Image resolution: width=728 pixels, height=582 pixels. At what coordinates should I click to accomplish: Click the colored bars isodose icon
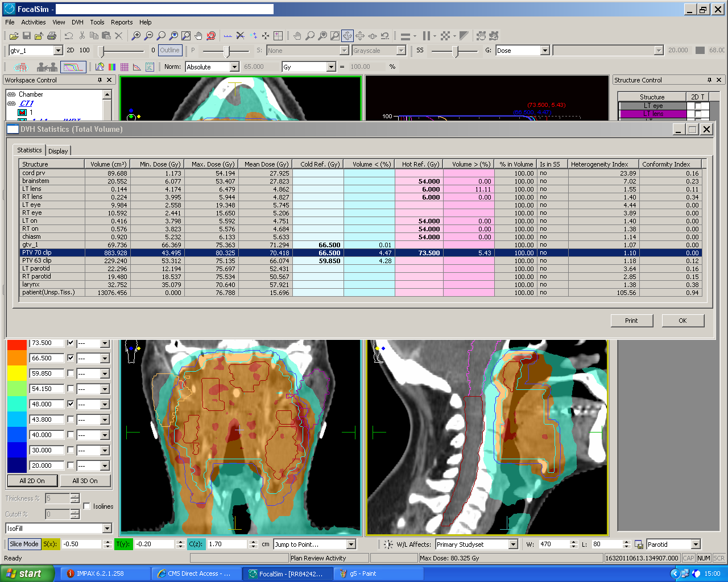click(112, 67)
